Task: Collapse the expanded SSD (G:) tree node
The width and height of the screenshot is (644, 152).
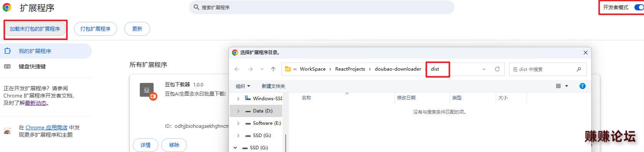Action: (x=235, y=148)
